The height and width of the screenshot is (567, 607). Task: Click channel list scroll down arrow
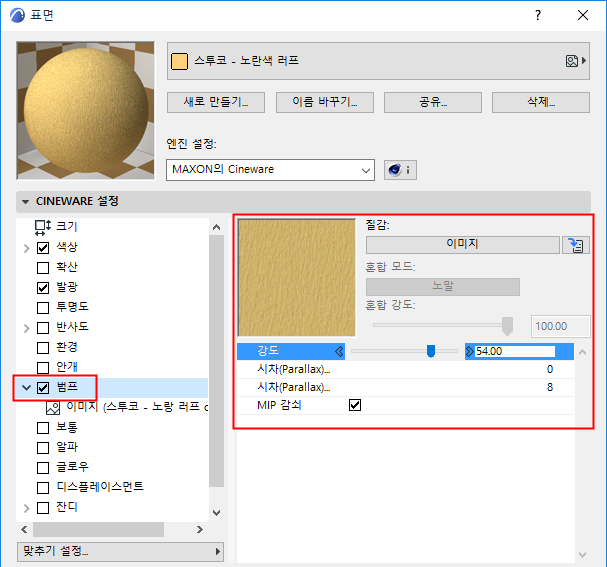point(217,512)
